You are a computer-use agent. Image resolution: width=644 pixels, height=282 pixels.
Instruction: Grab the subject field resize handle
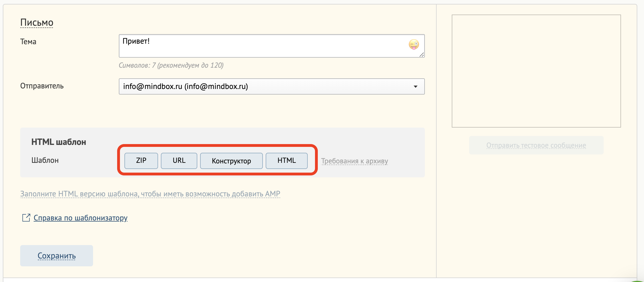point(421,55)
